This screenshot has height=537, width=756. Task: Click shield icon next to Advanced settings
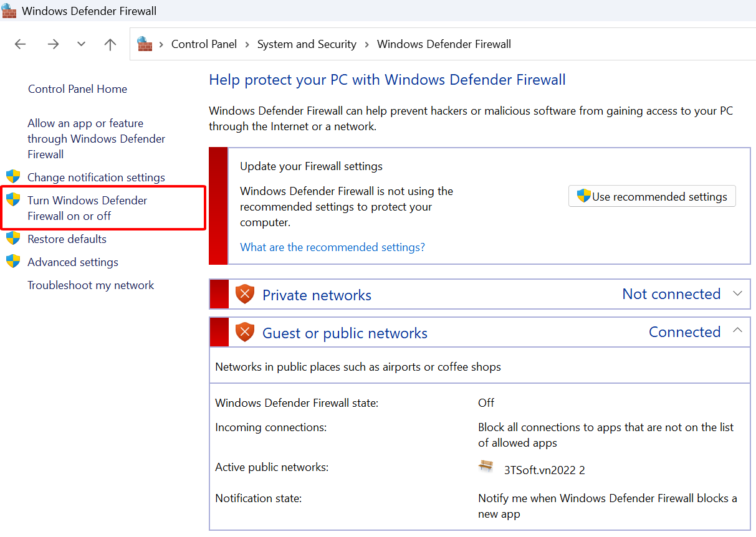click(x=13, y=262)
